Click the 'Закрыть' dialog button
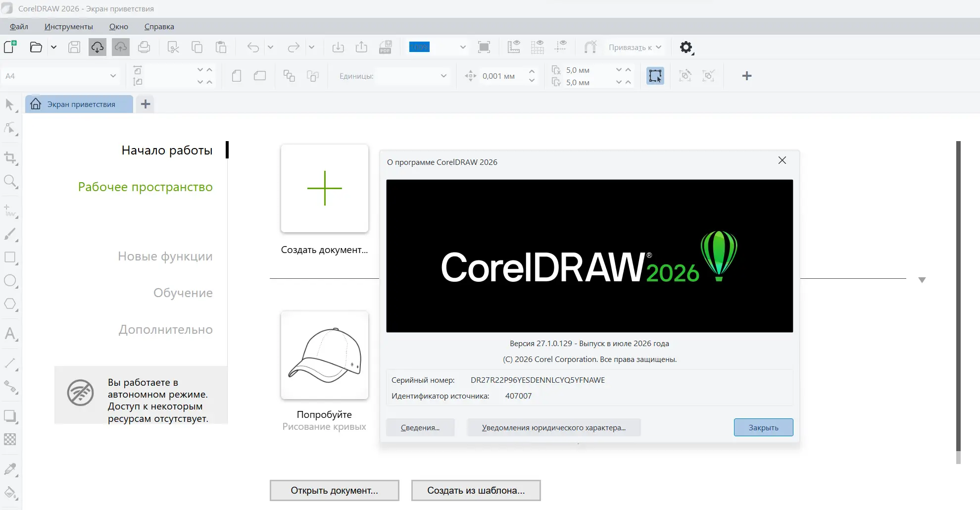This screenshot has height=510, width=980. coord(763,428)
